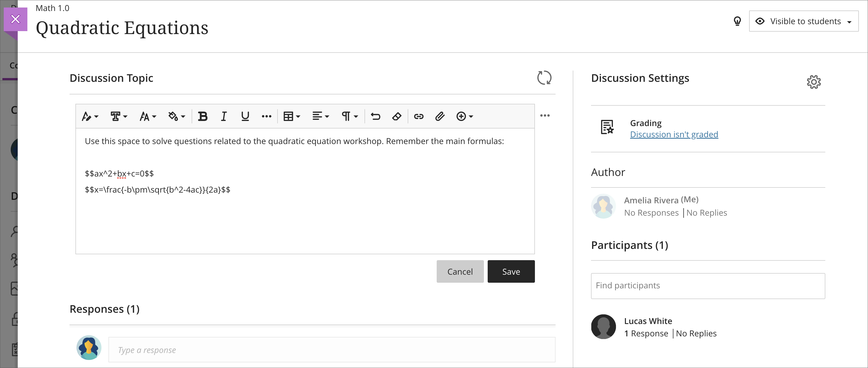This screenshot has width=868, height=368.
Task: Open Visible to students visibility dropdown
Action: tap(803, 21)
